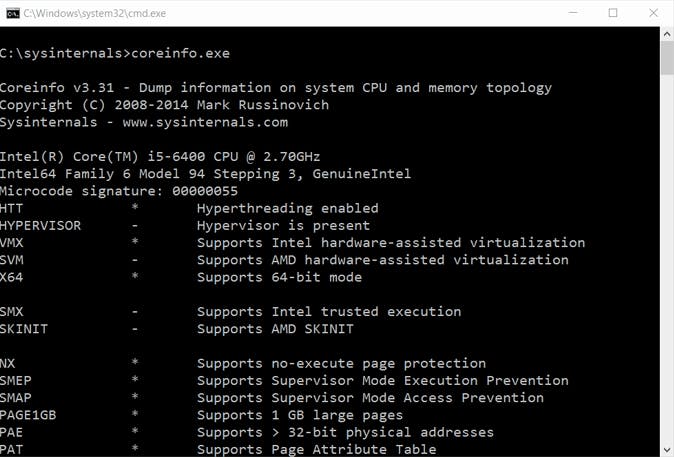Click the 'Supports 64-bit mode' text
The image size is (674, 457).
pyautogui.click(x=279, y=277)
